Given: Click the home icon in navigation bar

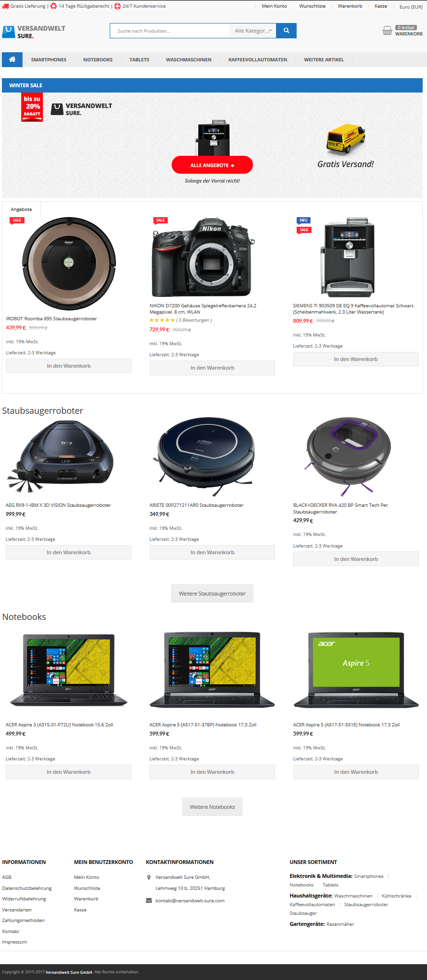Looking at the screenshot, I should 12,59.
